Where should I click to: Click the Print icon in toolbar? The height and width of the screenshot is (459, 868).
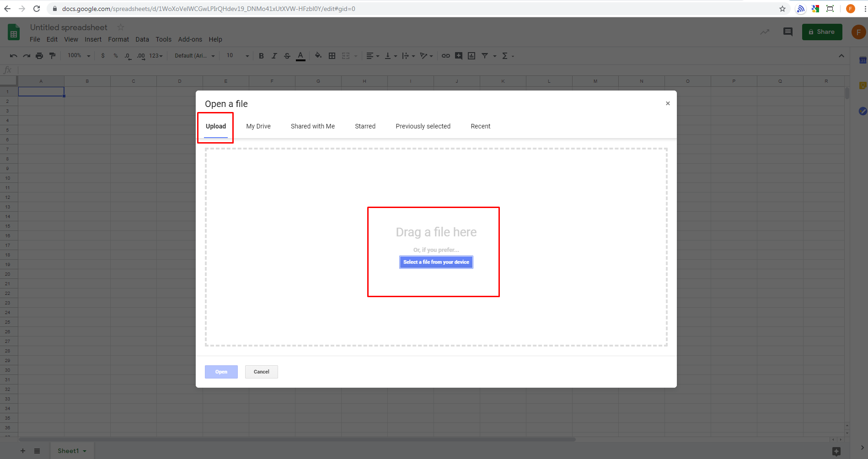tap(39, 56)
